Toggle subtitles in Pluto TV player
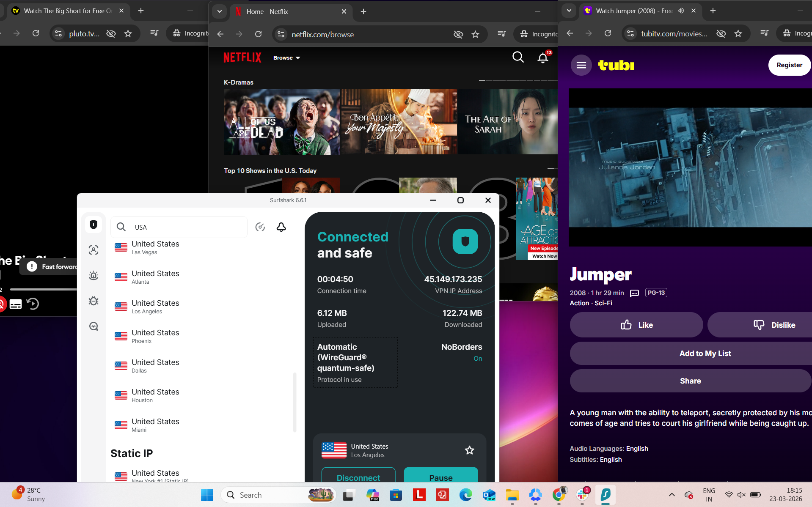The image size is (812, 507). [x=16, y=304]
